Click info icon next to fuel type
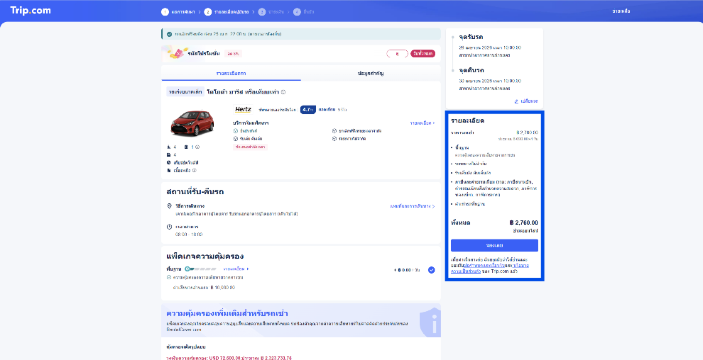This screenshot has height=360, width=703. click(195, 170)
